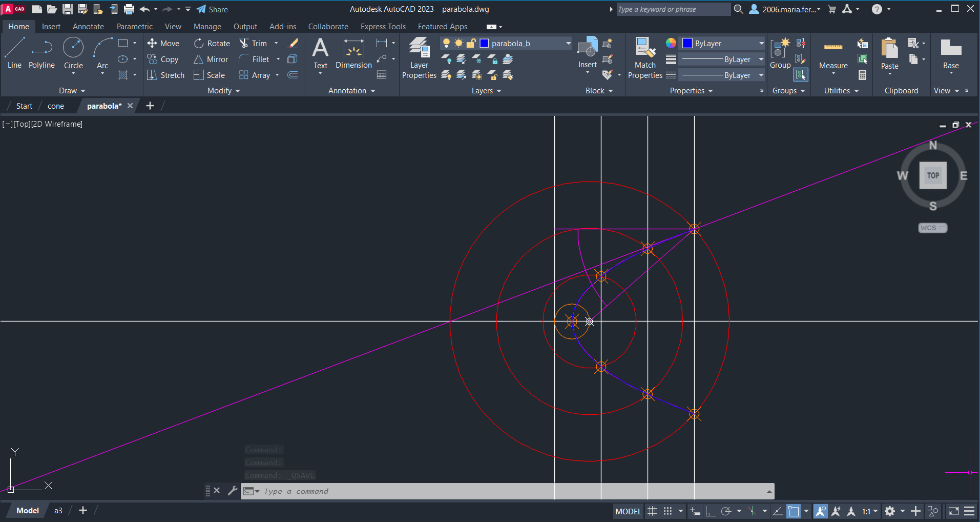
Task: Switch to the Annotate ribbon tab
Action: (x=88, y=27)
